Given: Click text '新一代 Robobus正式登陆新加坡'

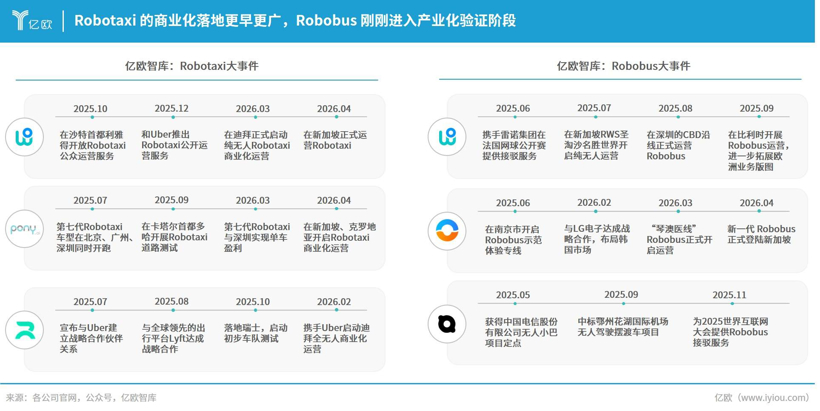Looking at the screenshot, I should [x=761, y=235].
